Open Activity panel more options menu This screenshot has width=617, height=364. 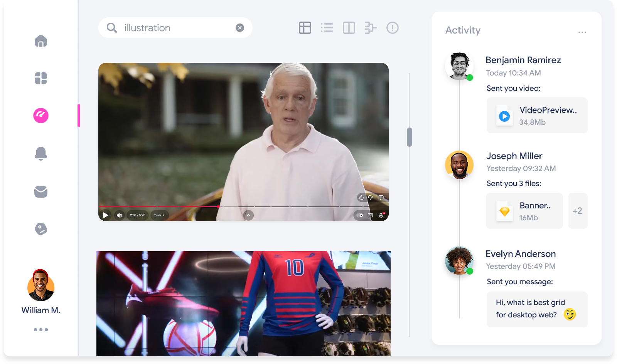pyautogui.click(x=582, y=32)
